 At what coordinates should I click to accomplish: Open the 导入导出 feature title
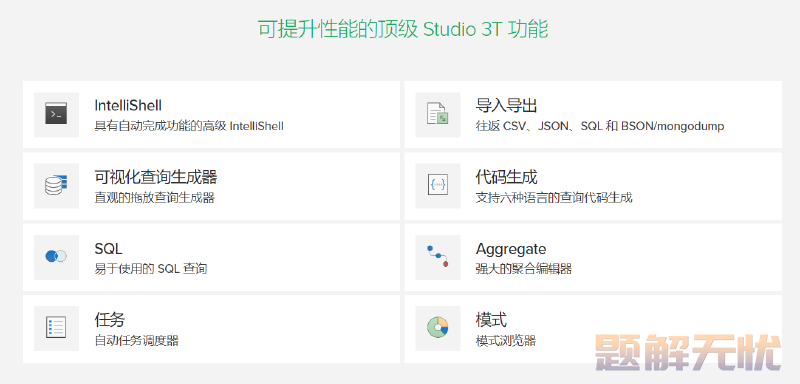(506, 106)
